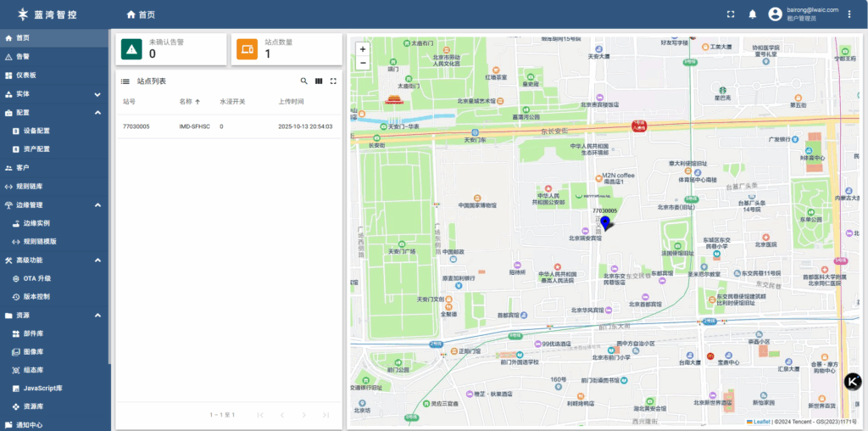
Task: Click the notification bell icon in header
Action: (x=752, y=14)
